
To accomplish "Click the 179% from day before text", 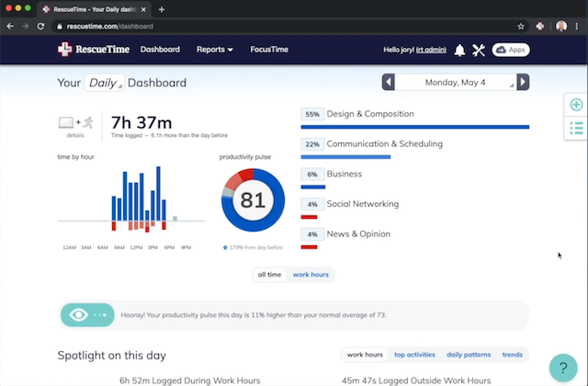I will [x=254, y=247].
